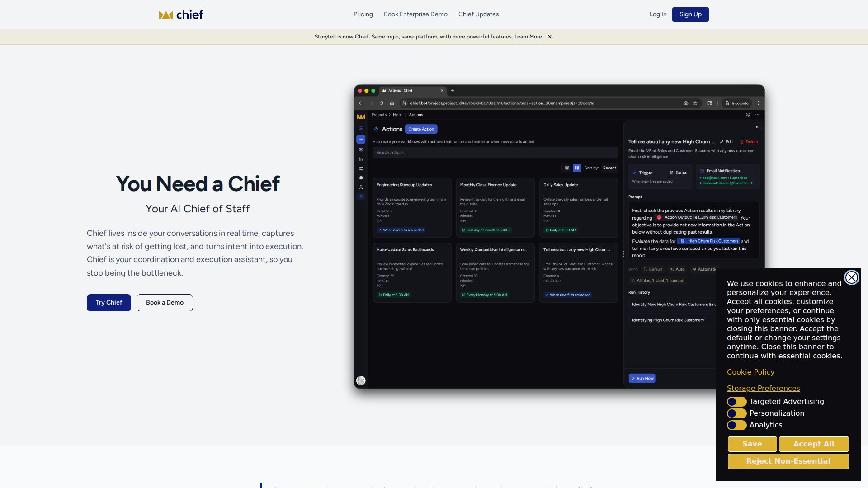Click the Reject Non-Essential button
Viewport: 868px width, 488px height.
tap(788, 461)
